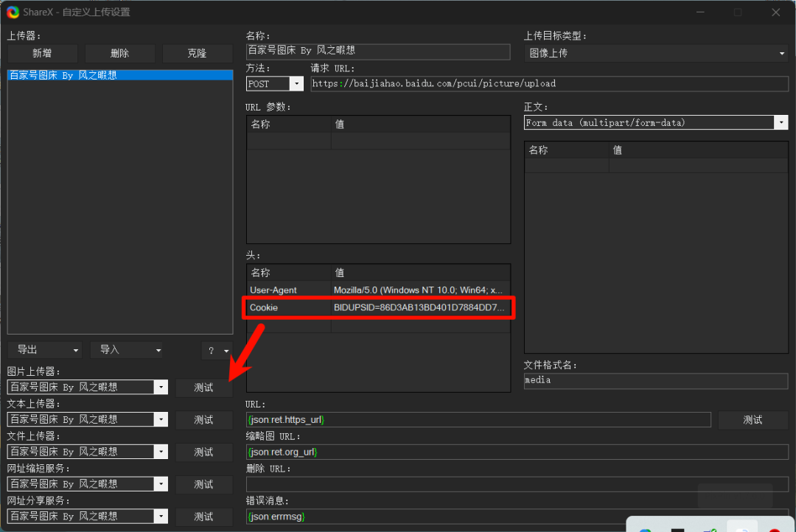796x532 pixels.
Task: Expand the 文件上传器 file uploader combo box
Action: pyautogui.click(x=161, y=452)
